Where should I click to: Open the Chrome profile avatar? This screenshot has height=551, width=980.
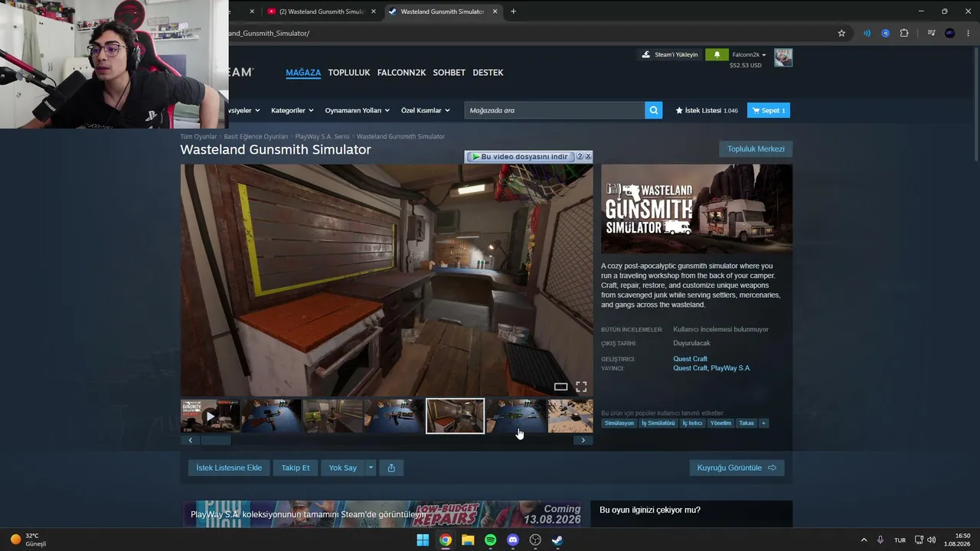(950, 33)
